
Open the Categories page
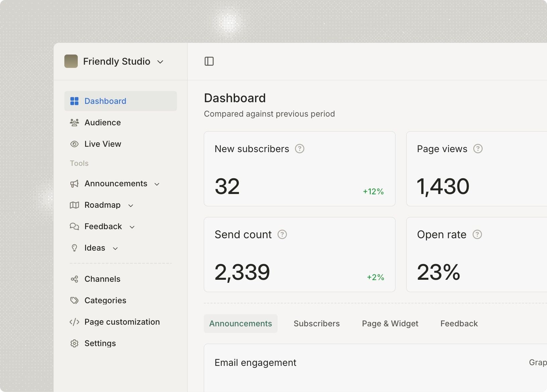click(105, 301)
